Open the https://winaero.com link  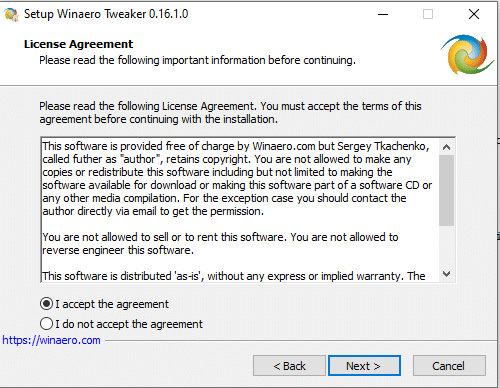[51, 340]
